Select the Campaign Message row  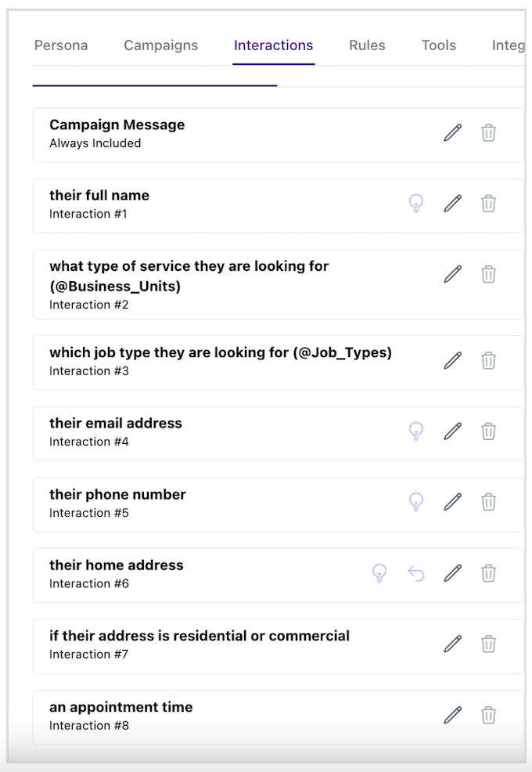pyautogui.click(x=196, y=133)
